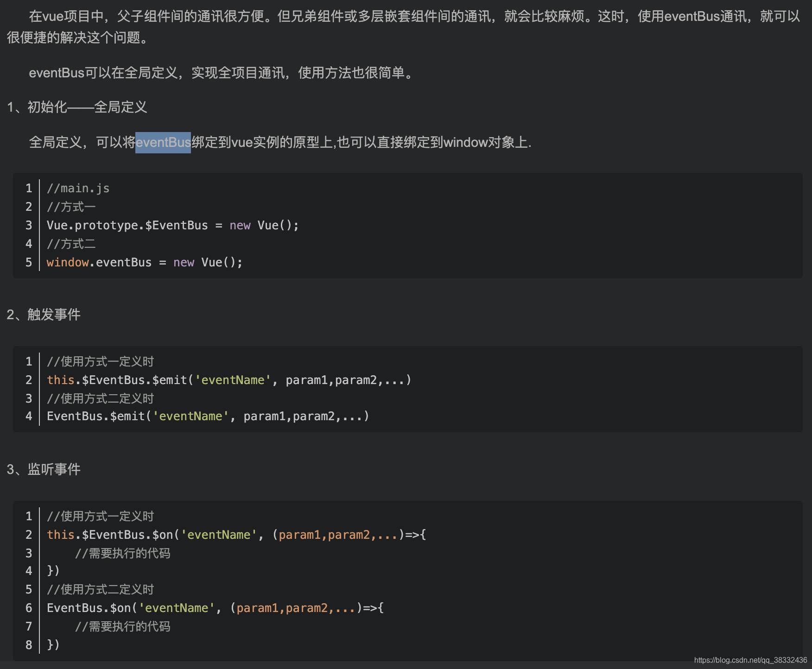
Task: Click 'new' keyword in Vue.prototype line
Action: click(240, 225)
